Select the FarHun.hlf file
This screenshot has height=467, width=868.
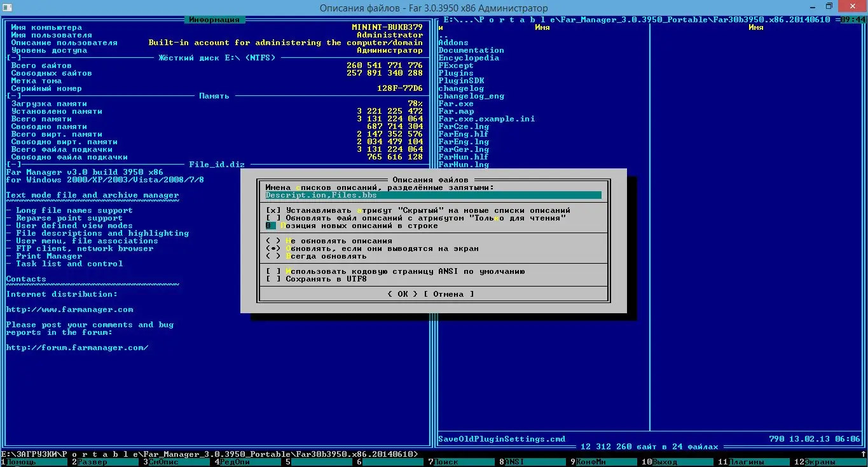[464, 157]
